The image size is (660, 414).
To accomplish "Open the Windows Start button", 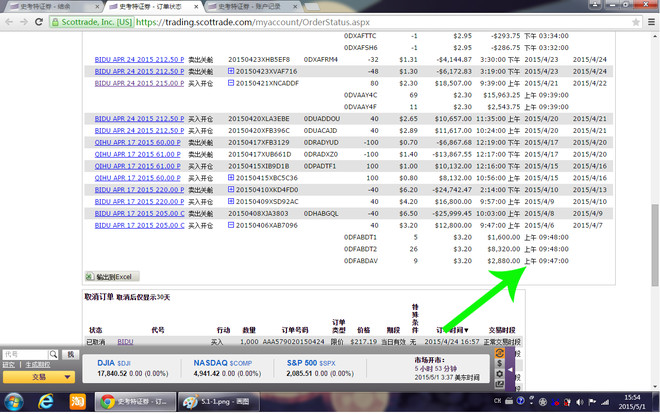I will pyautogui.click(x=14, y=402).
